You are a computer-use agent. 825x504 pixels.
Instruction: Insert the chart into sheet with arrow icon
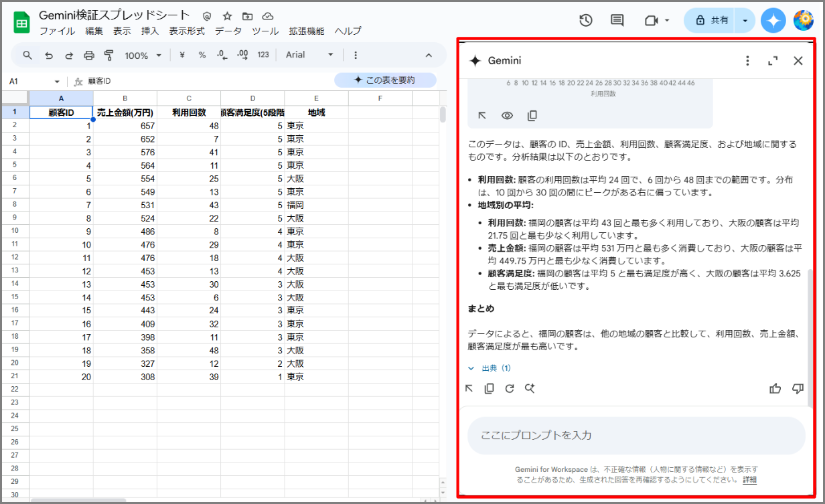(x=482, y=115)
